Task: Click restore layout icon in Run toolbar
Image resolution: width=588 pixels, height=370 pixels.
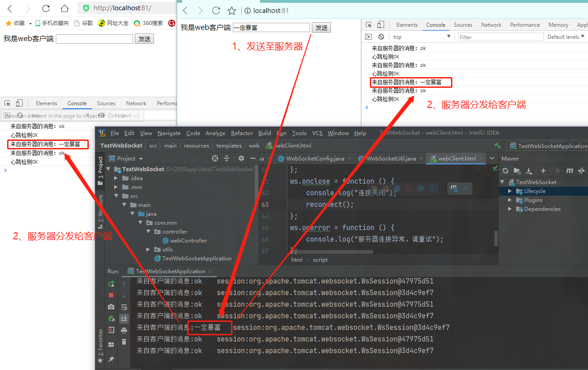Action: (111, 344)
